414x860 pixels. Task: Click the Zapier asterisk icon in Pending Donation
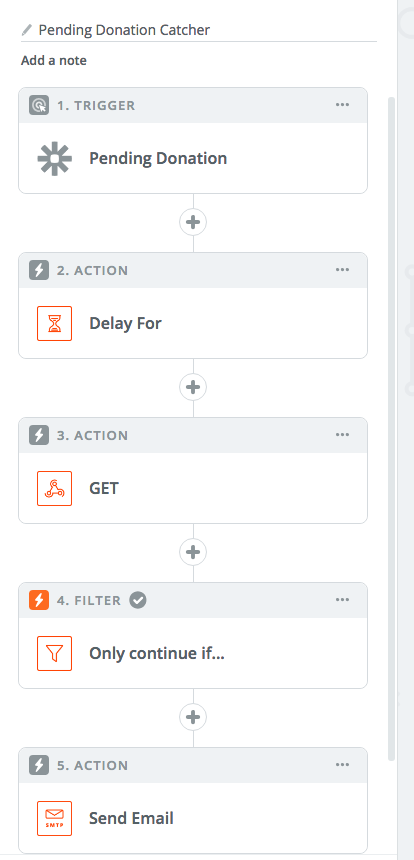(54, 159)
